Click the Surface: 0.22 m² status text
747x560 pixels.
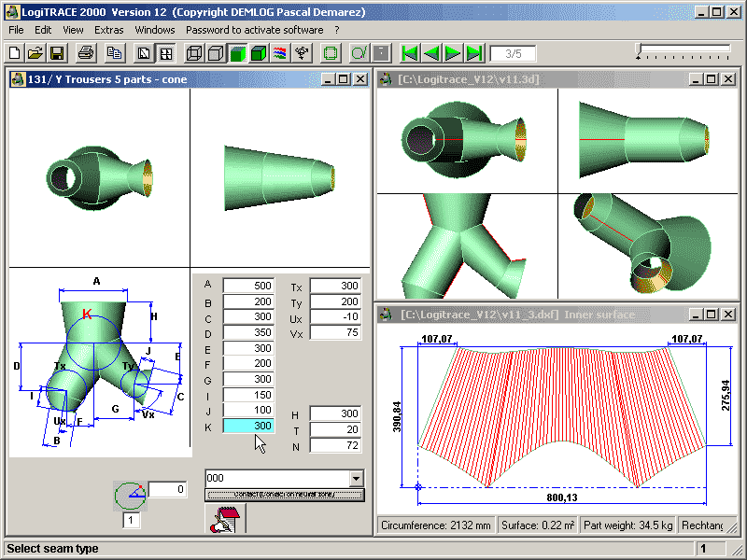pyautogui.click(x=539, y=525)
